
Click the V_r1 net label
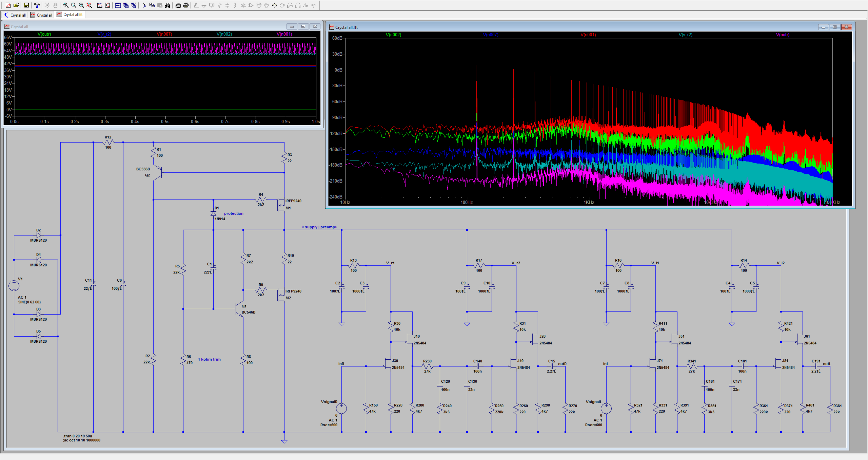390,263
